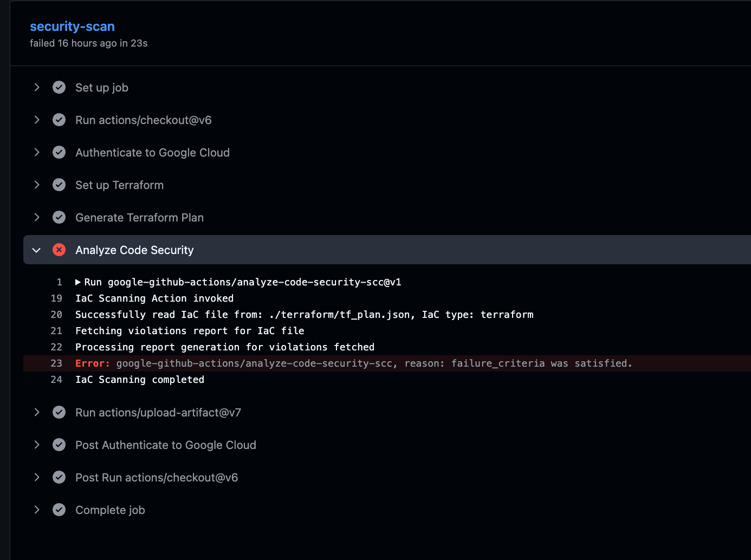The width and height of the screenshot is (751, 560).
Task: Click 'Processing report generation for violations fetched' line
Action: coord(225,347)
